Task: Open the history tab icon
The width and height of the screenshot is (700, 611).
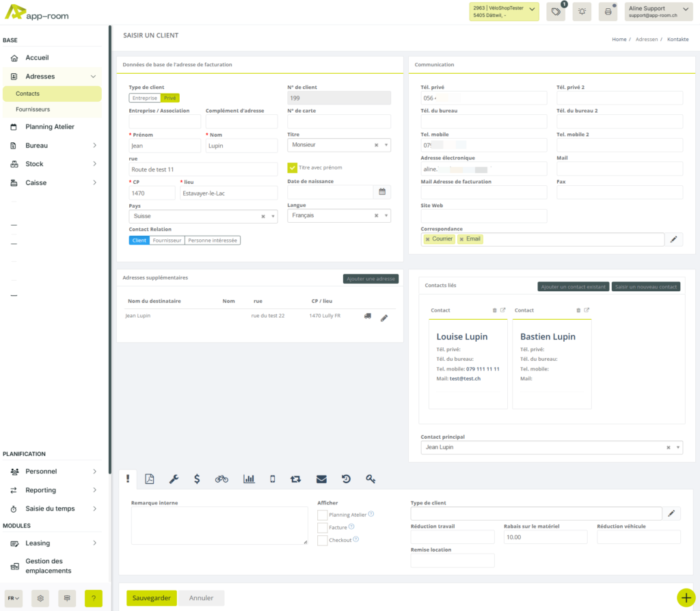Action: click(x=346, y=478)
